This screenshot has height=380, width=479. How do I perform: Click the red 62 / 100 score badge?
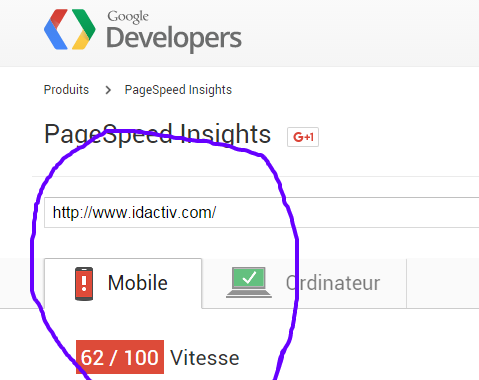click(120, 357)
